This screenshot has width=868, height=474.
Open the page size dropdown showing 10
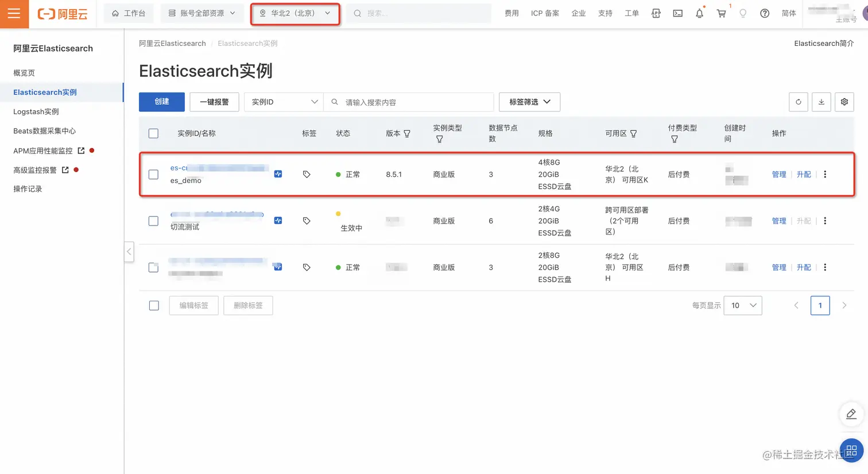coord(743,306)
